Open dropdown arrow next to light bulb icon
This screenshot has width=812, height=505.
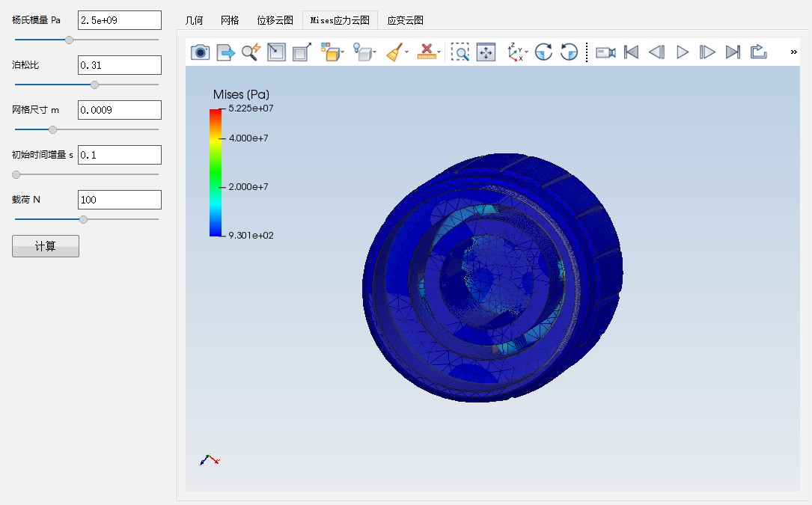374,52
